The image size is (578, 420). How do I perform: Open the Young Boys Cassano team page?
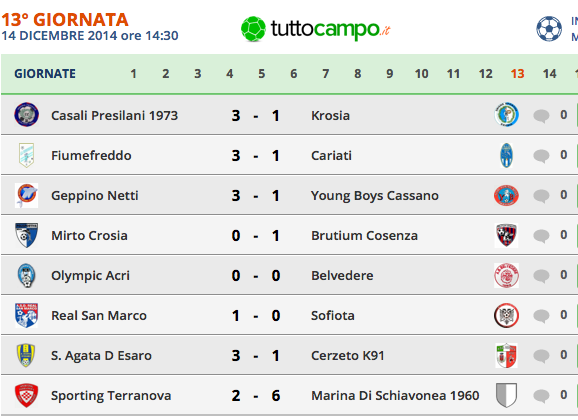pyautogui.click(x=375, y=195)
